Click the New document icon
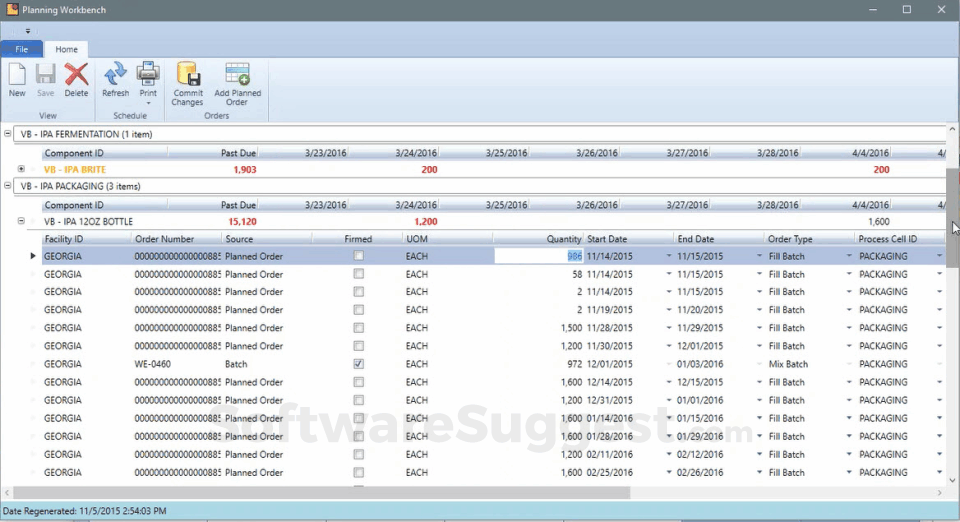 point(17,77)
